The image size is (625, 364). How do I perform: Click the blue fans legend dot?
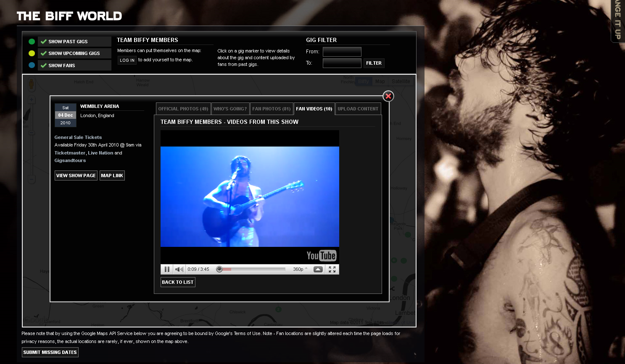point(32,65)
